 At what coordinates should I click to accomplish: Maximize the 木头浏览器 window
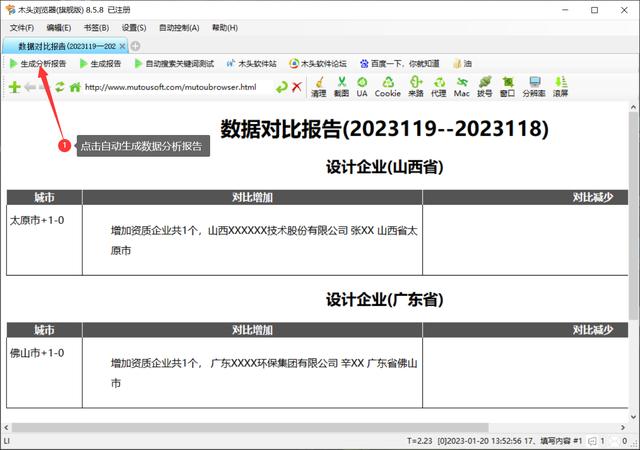[595, 10]
